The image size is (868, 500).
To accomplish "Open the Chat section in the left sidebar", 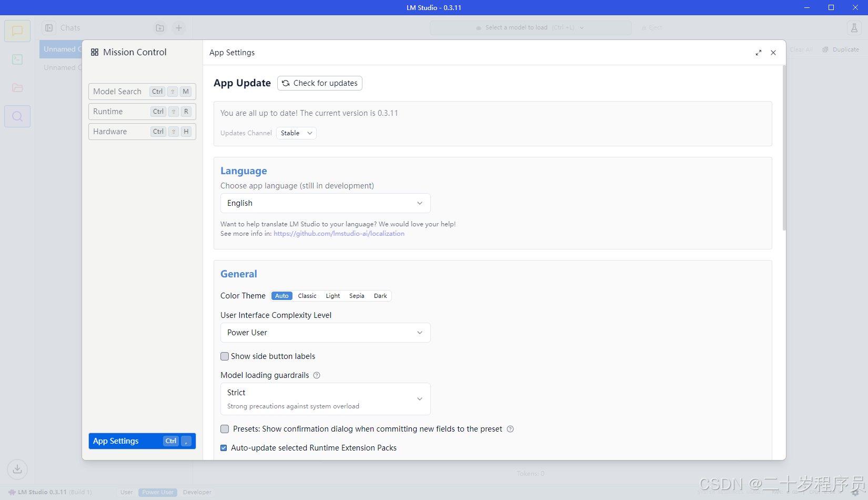I will pos(17,31).
